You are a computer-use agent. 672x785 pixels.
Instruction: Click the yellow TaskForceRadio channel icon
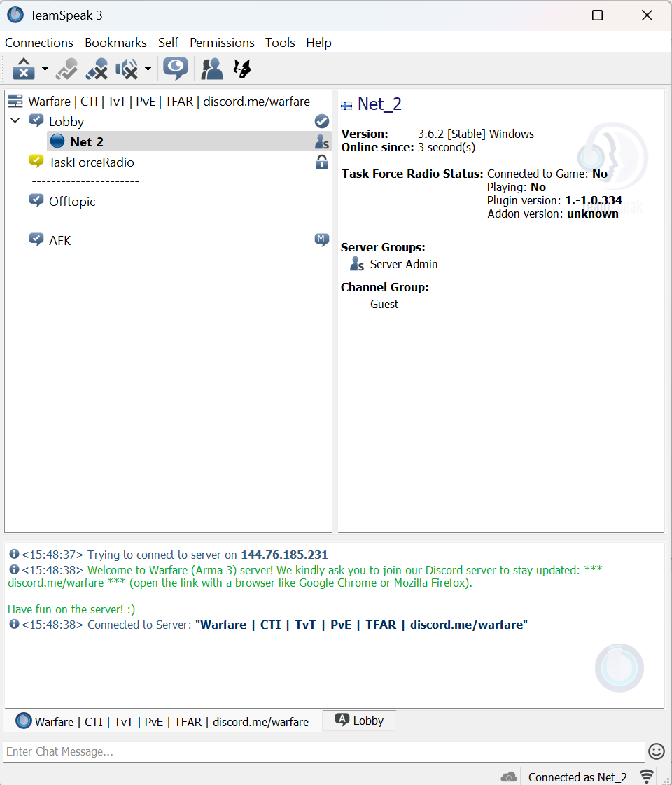(x=36, y=161)
